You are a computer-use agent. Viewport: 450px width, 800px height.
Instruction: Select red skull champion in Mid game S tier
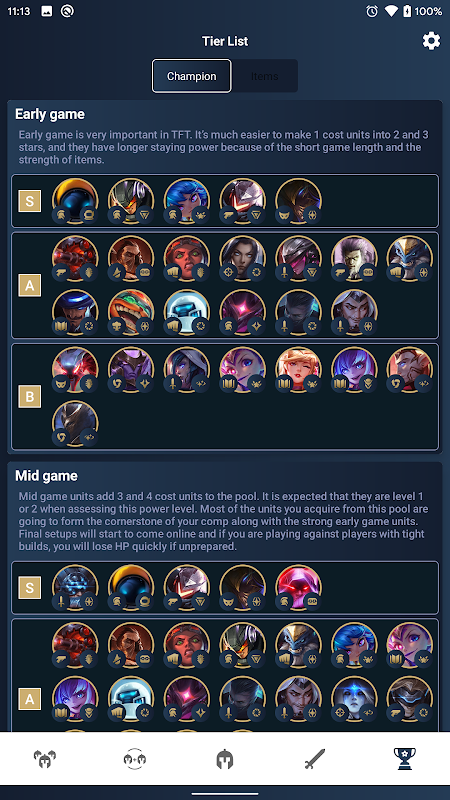(298, 588)
